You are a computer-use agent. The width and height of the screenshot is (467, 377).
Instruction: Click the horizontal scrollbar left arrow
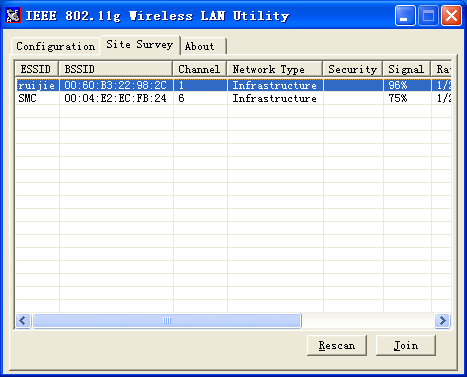(x=23, y=321)
